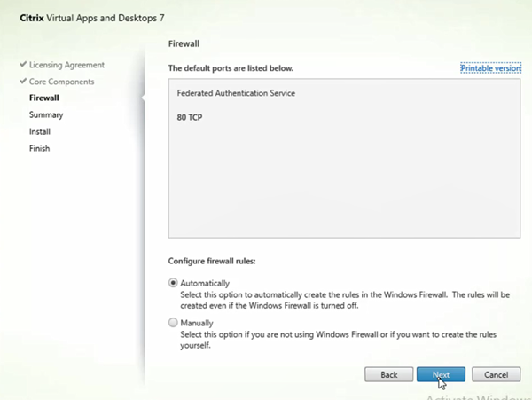Click the Firewall page heading

click(x=184, y=42)
